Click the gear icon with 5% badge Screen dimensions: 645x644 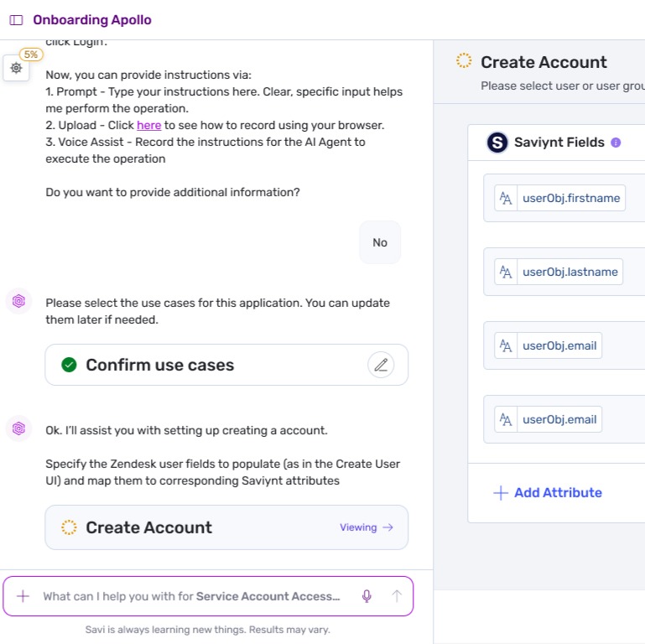[16, 68]
